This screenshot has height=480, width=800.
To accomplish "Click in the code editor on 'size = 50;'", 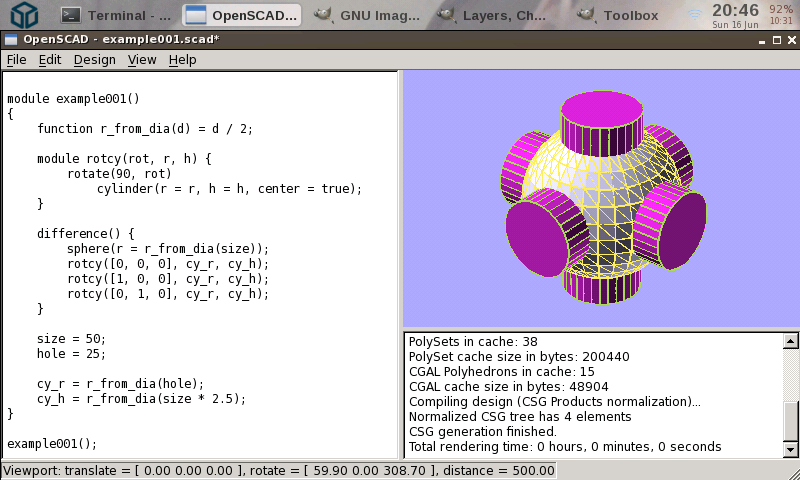I will [71, 339].
